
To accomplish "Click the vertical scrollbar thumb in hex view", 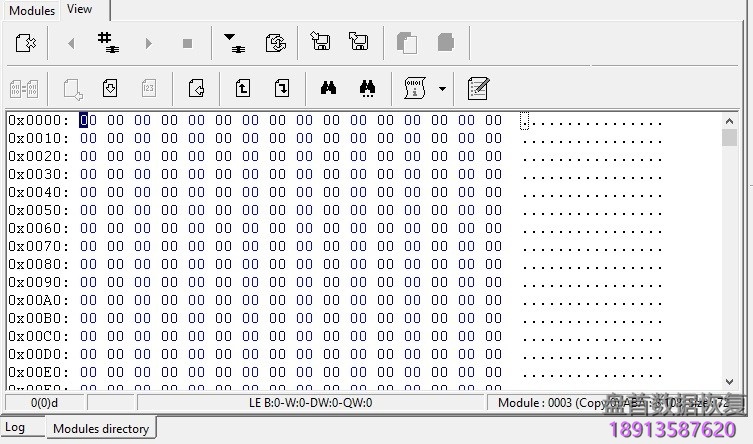I will 729,137.
